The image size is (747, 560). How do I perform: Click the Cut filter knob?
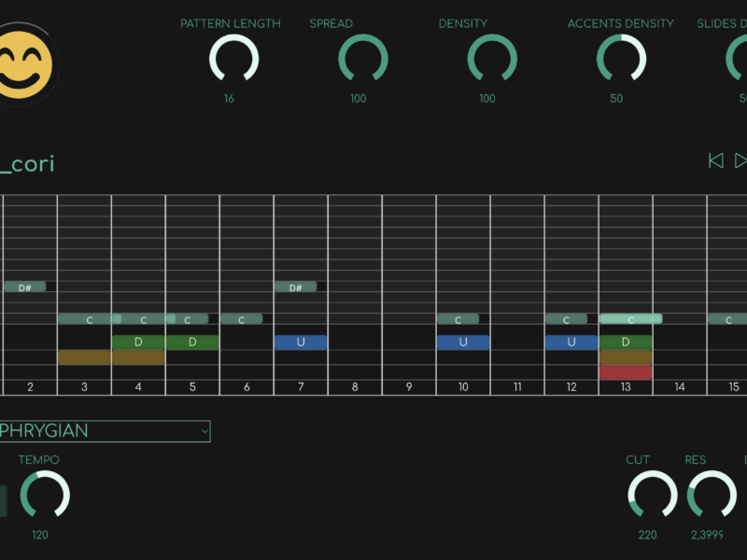653,495
